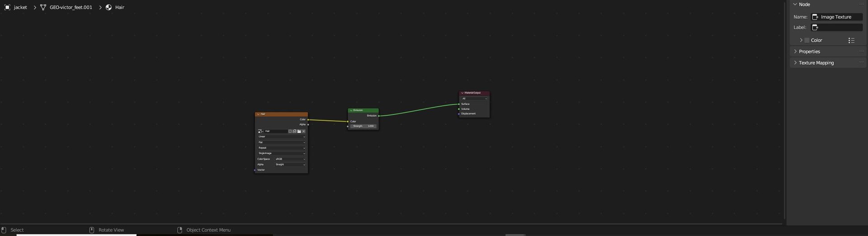The image size is (868, 236).
Task: Click the GEO-victor_feet.001 breadcrumb label
Action: 71,7
